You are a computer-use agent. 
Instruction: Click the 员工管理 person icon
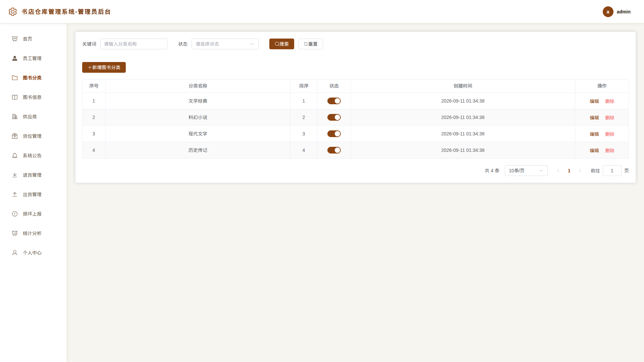coord(15,58)
